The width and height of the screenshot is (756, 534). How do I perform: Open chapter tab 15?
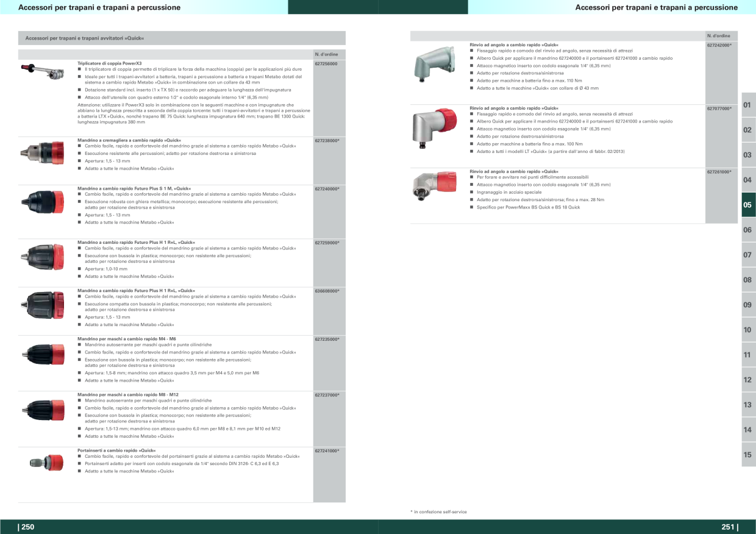pos(748,455)
